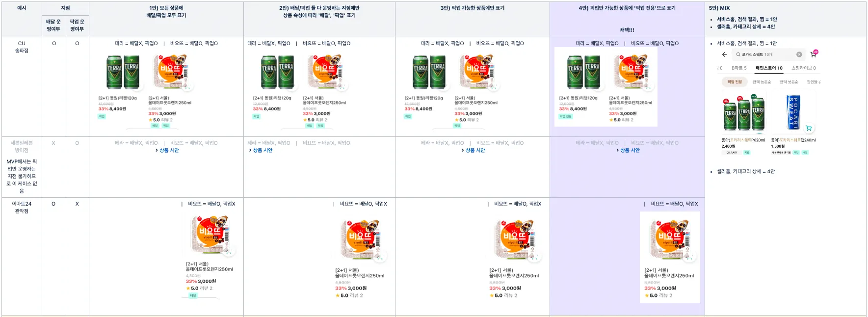The height and width of the screenshot is (317, 868).
Task: Add the Pocari Sweat can to cart
Action: point(809,128)
